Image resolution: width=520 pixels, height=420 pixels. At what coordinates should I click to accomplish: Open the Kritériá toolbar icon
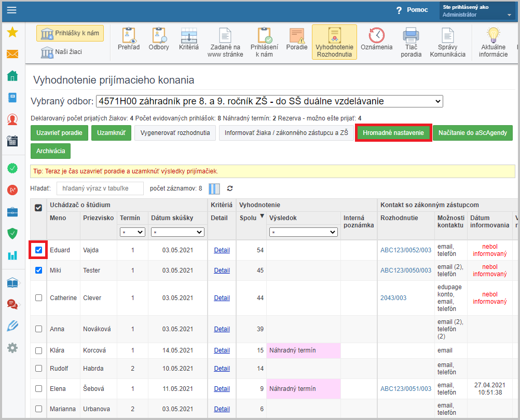tap(188, 36)
